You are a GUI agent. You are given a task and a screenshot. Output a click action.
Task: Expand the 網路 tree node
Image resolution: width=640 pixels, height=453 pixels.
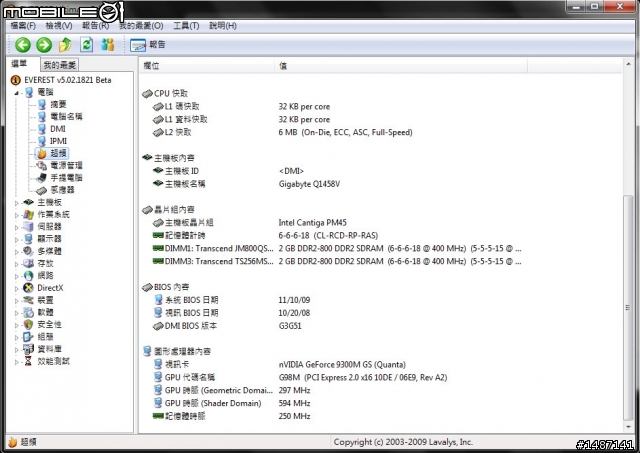coord(16,276)
